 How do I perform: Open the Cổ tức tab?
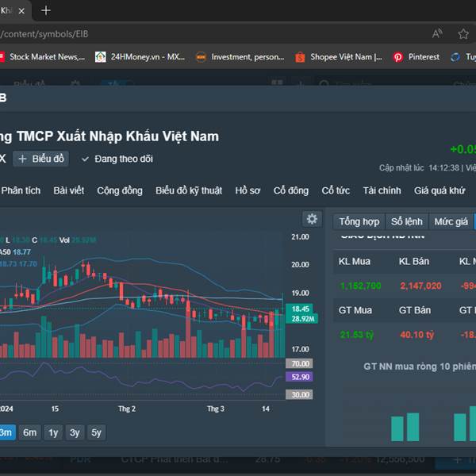(336, 190)
